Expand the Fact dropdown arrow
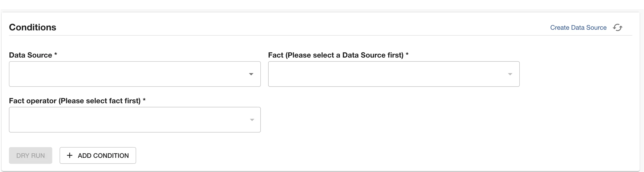 (510, 74)
